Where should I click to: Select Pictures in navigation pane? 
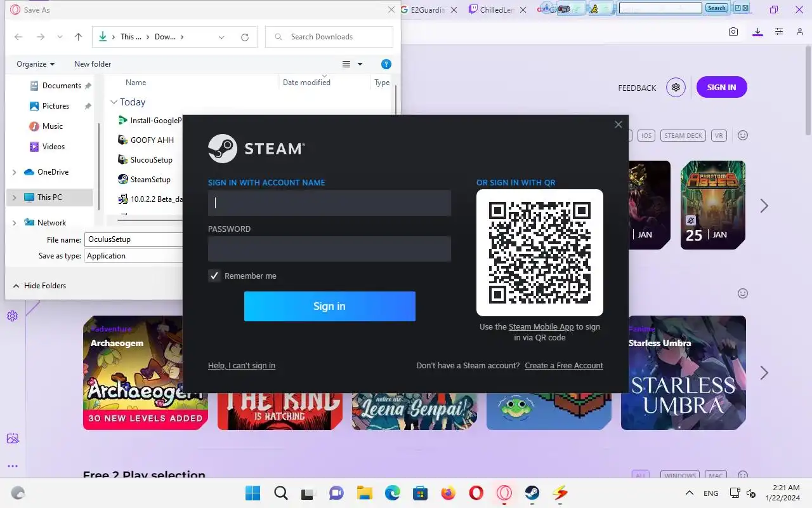tap(55, 106)
